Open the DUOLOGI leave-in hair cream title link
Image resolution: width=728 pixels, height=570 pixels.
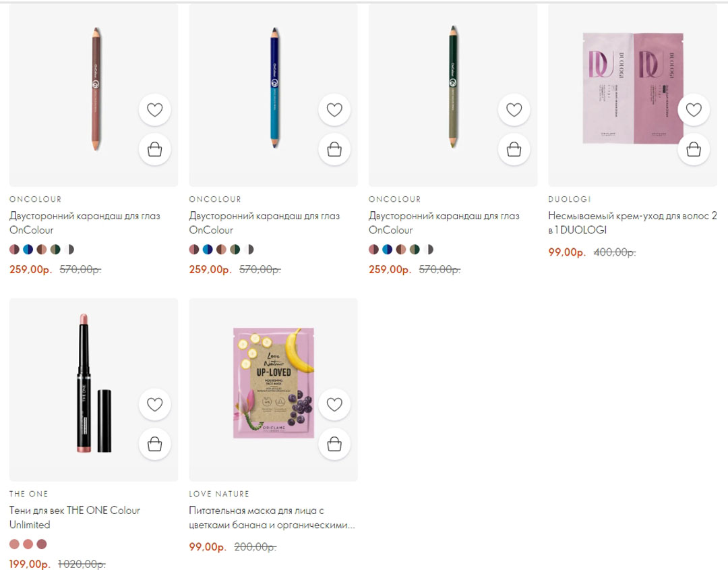[632, 223]
